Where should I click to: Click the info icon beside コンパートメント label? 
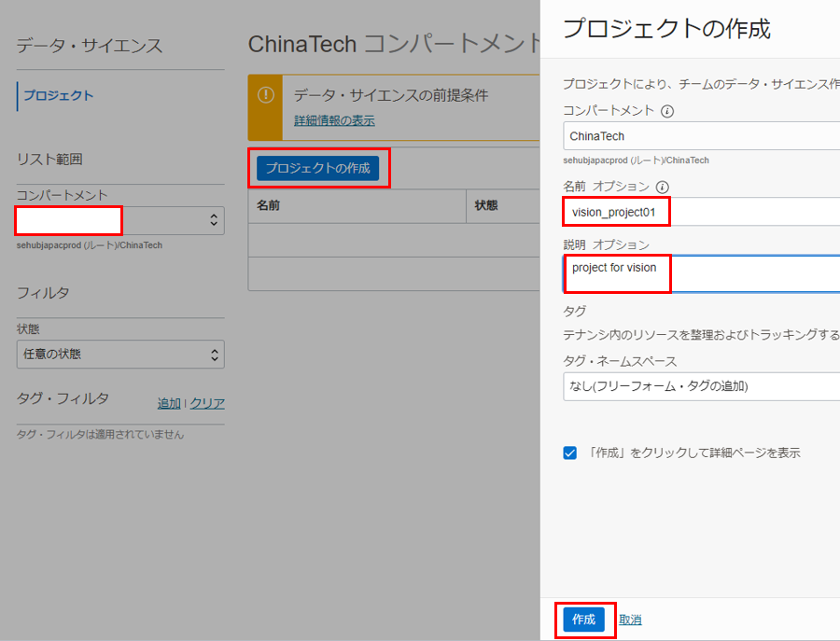coord(667,111)
